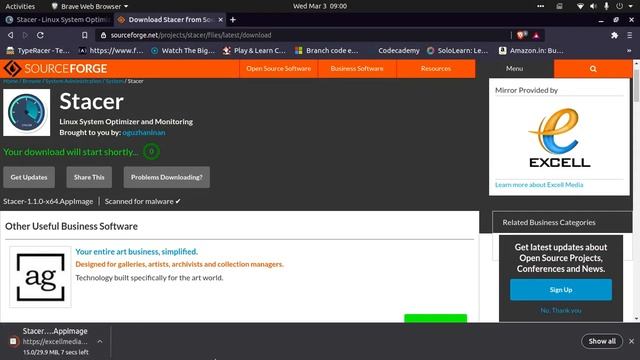Open the clock Wed Mar 3 09:00
The height and width of the screenshot is (360, 640).
[x=320, y=6]
